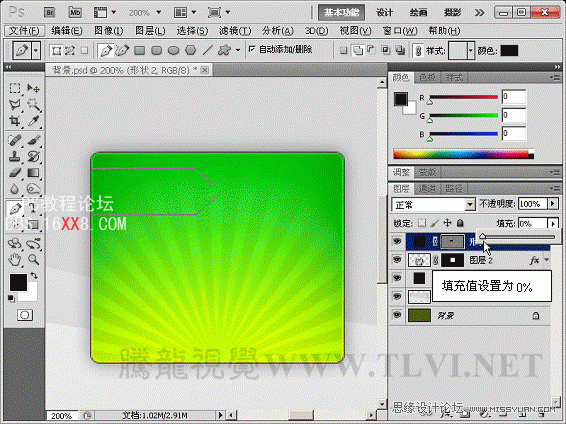566x424 pixels.
Task: Toggle lock image pixels brush icon
Action: (435, 223)
